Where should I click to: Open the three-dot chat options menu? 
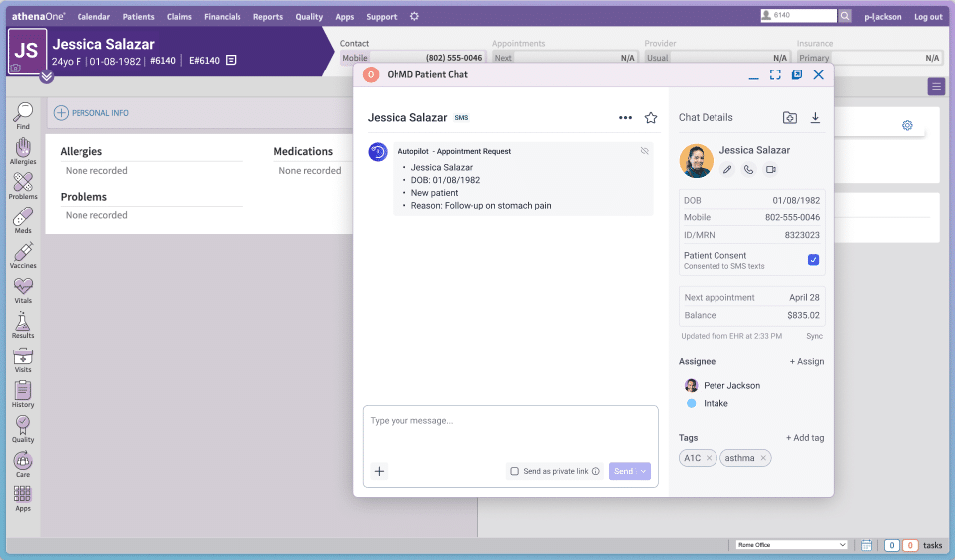[625, 118]
